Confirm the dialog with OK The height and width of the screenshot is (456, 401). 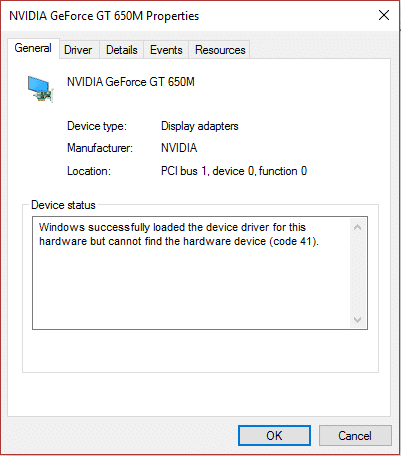pos(274,436)
